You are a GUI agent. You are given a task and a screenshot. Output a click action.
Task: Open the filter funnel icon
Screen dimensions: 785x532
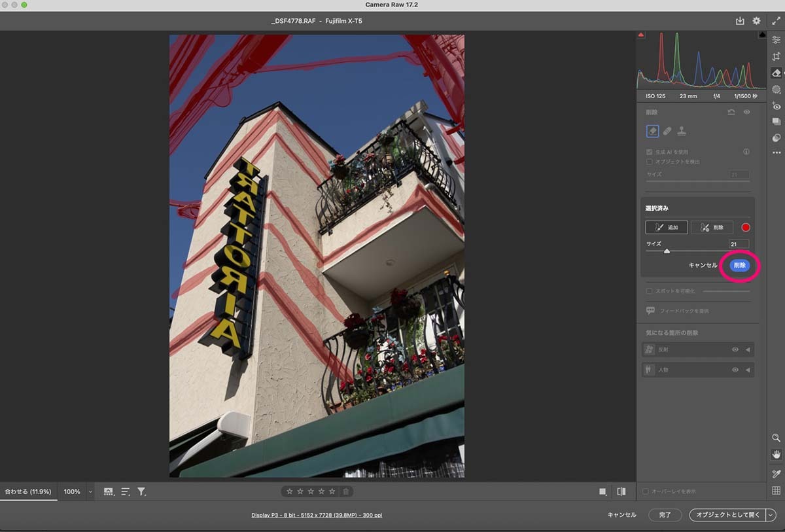(x=141, y=491)
